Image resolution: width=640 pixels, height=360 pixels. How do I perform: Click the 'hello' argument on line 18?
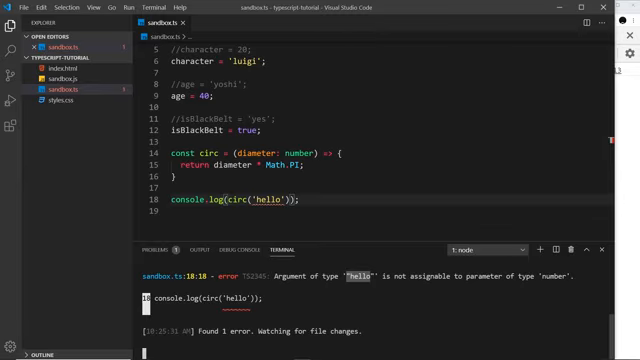pos(268,200)
